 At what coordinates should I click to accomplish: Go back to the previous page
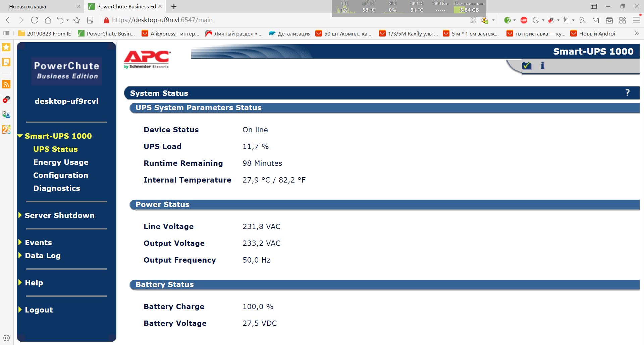click(8, 20)
